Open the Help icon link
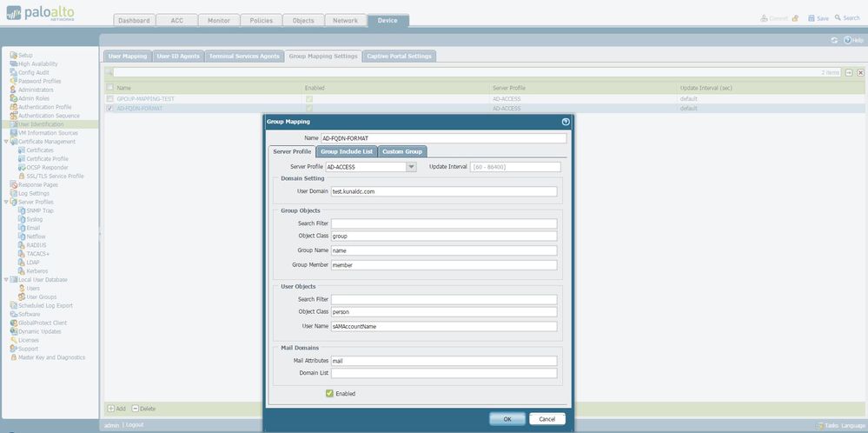This screenshot has width=868, height=433. 848,40
